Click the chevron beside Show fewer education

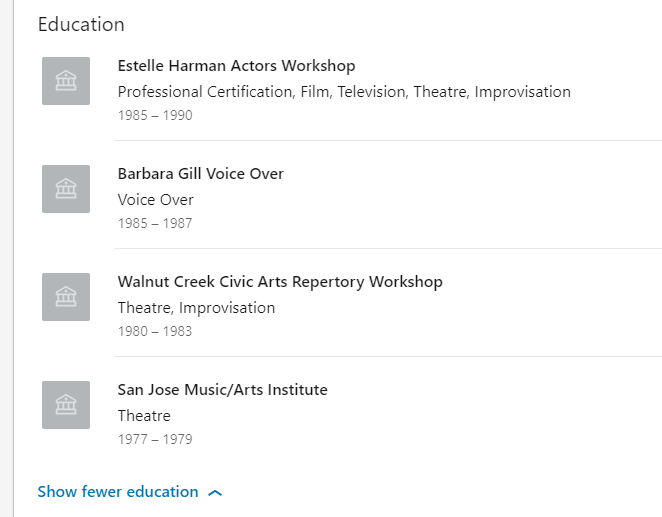(x=215, y=493)
